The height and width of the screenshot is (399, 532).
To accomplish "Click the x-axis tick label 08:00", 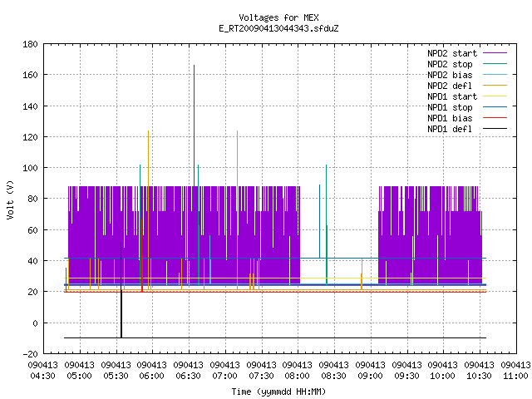I will pyautogui.click(x=298, y=376).
